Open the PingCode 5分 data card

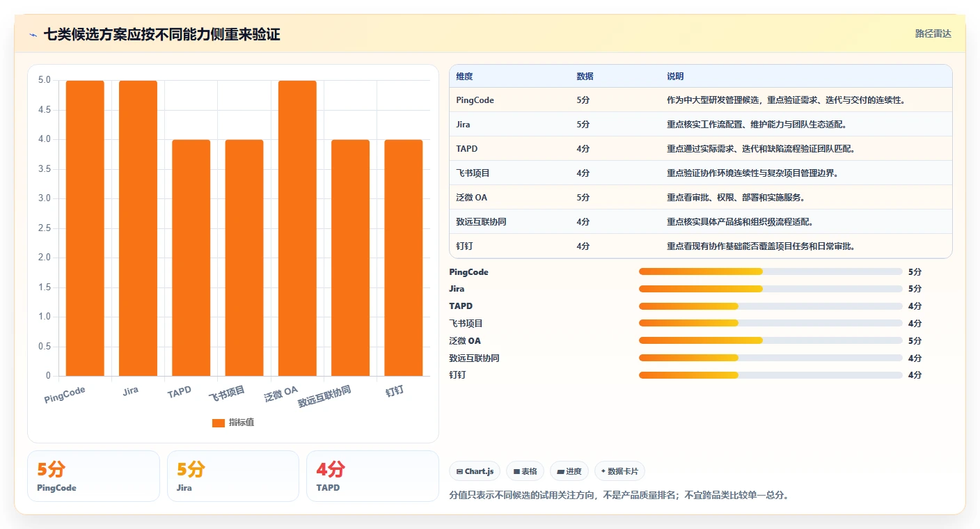pyautogui.click(x=93, y=476)
